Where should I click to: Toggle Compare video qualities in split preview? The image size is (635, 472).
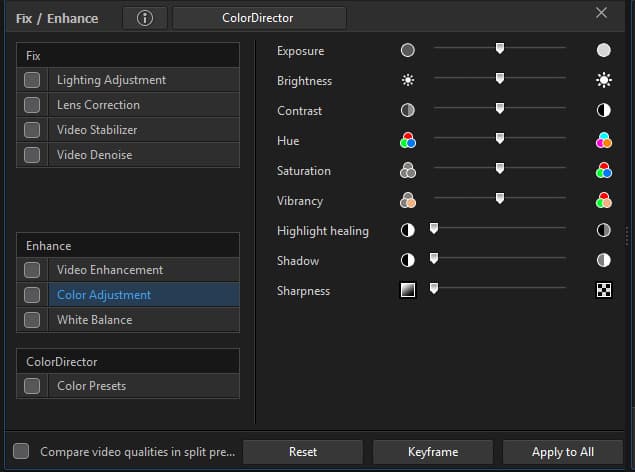(21, 452)
